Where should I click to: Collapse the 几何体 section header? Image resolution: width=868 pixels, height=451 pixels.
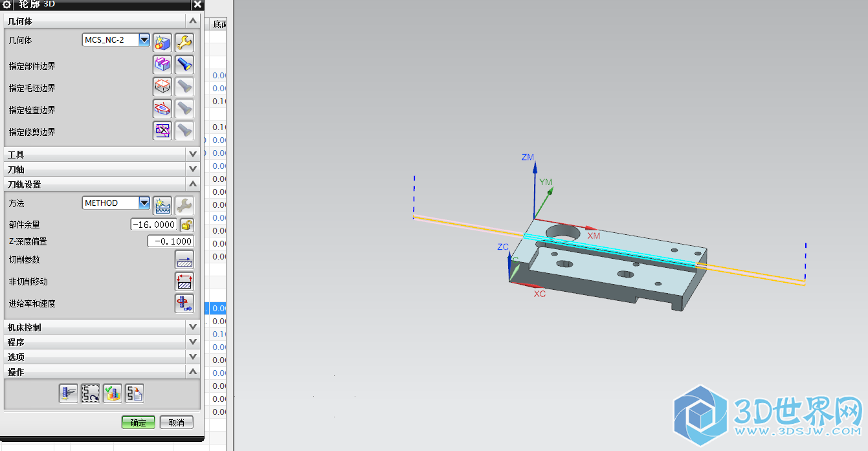tap(192, 21)
